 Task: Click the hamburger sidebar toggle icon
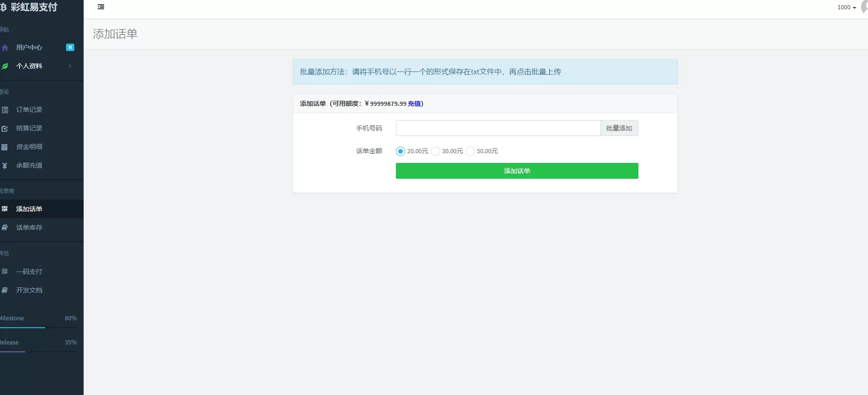click(101, 7)
